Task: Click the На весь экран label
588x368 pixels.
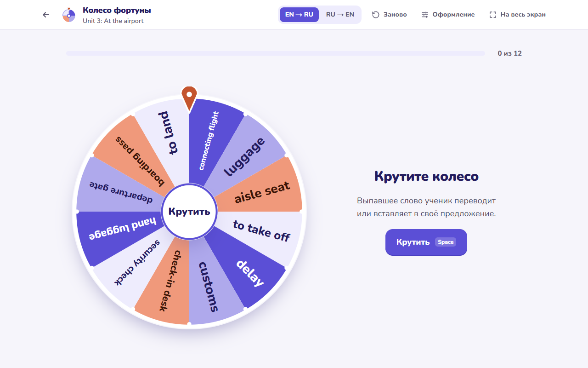Action: point(523,15)
